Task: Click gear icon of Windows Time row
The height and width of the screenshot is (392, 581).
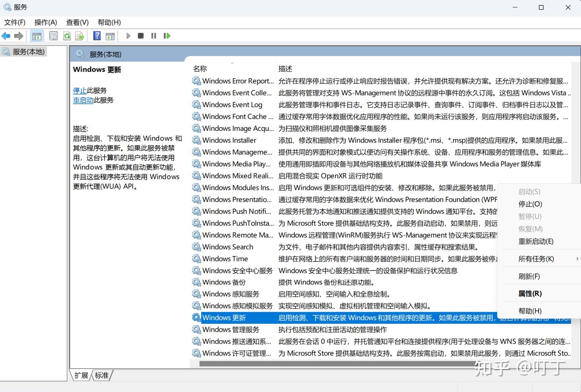Action: coord(197,259)
